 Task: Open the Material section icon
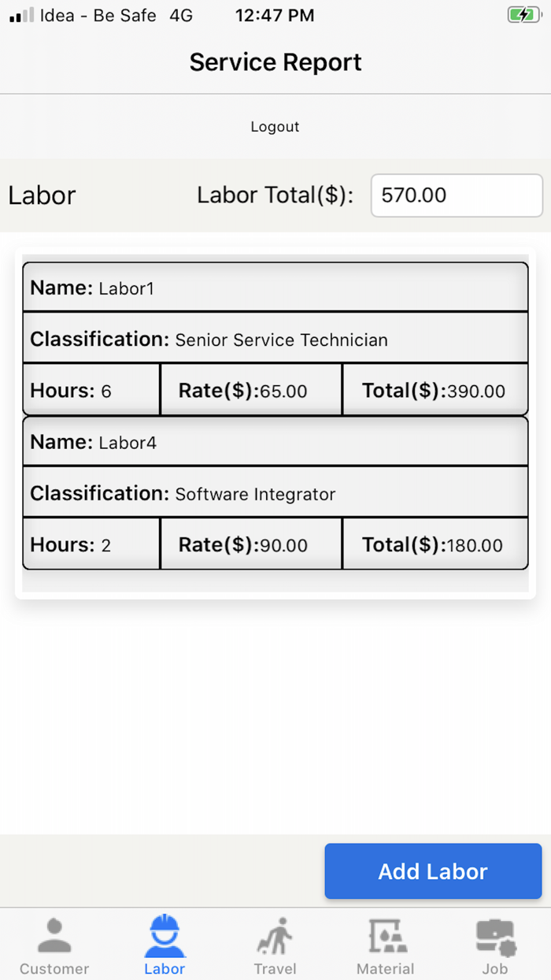pyautogui.click(x=385, y=934)
